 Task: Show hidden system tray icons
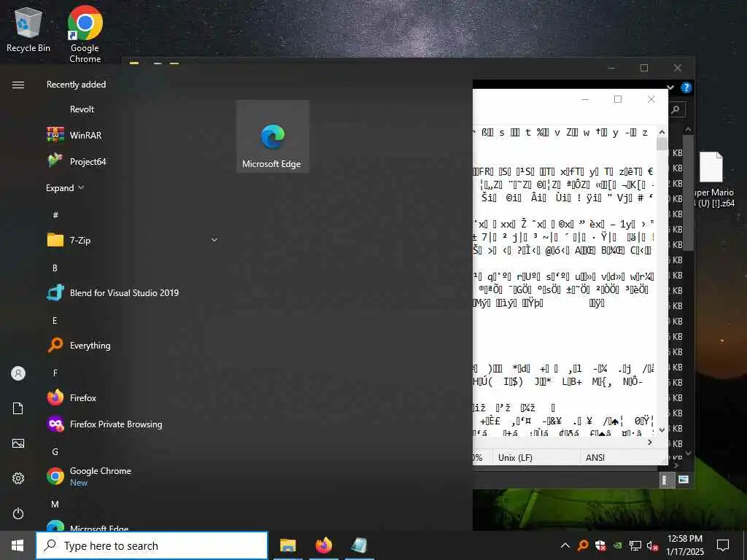click(x=565, y=545)
